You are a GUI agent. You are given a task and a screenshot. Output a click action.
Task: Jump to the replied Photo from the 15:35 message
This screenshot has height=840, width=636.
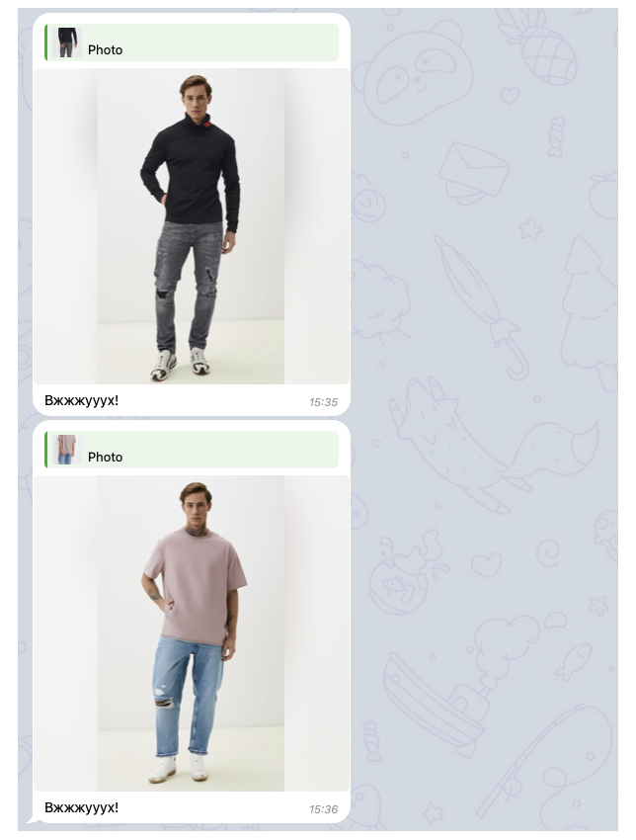[105, 49]
